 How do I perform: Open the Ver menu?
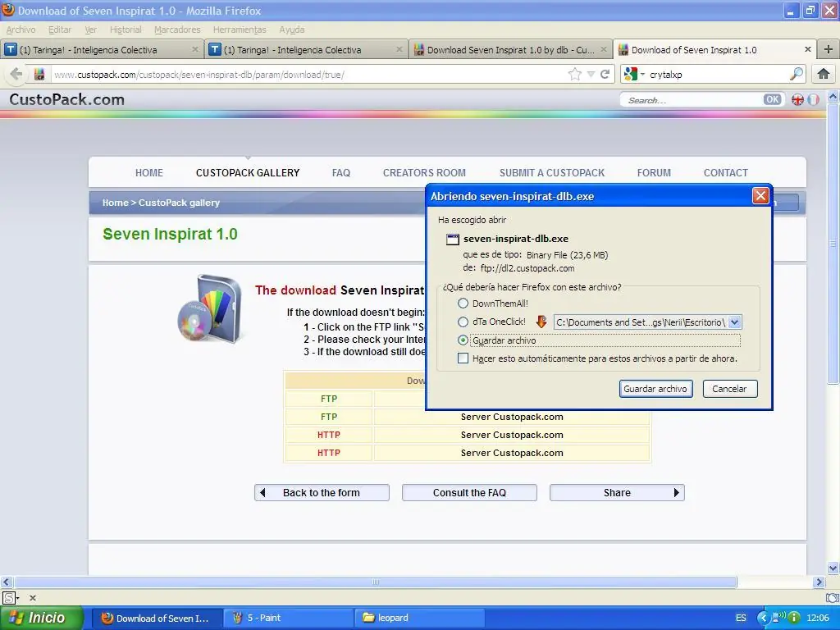click(90, 30)
